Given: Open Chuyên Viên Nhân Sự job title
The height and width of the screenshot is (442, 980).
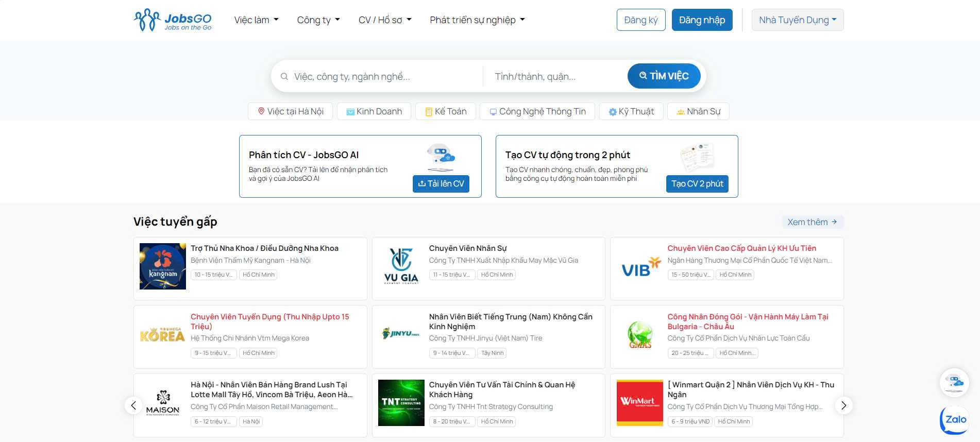Looking at the screenshot, I should tap(468, 248).
